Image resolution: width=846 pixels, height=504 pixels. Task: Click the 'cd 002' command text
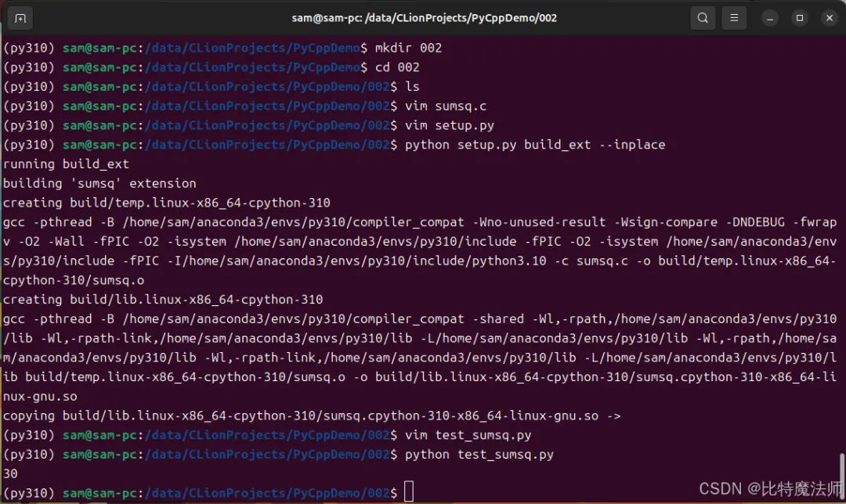click(397, 67)
